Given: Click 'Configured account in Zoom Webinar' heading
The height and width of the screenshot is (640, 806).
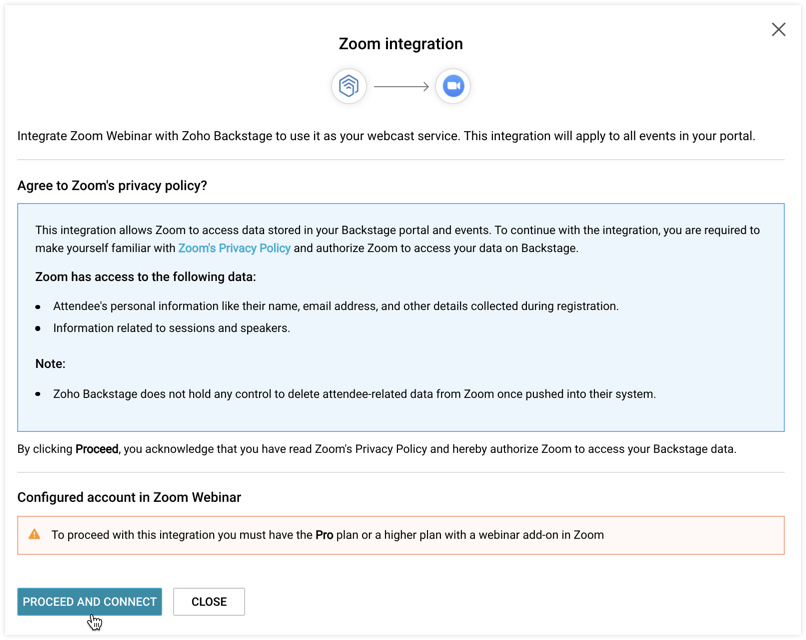Looking at the screenshot, I should pyautogui.click(x=129, y=498).
